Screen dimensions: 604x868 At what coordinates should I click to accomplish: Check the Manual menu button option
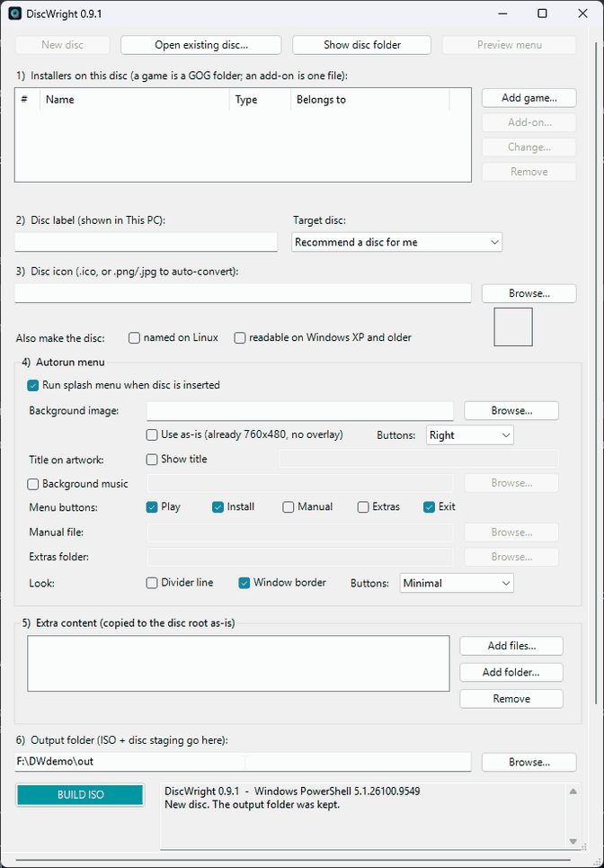click(307, 507)
